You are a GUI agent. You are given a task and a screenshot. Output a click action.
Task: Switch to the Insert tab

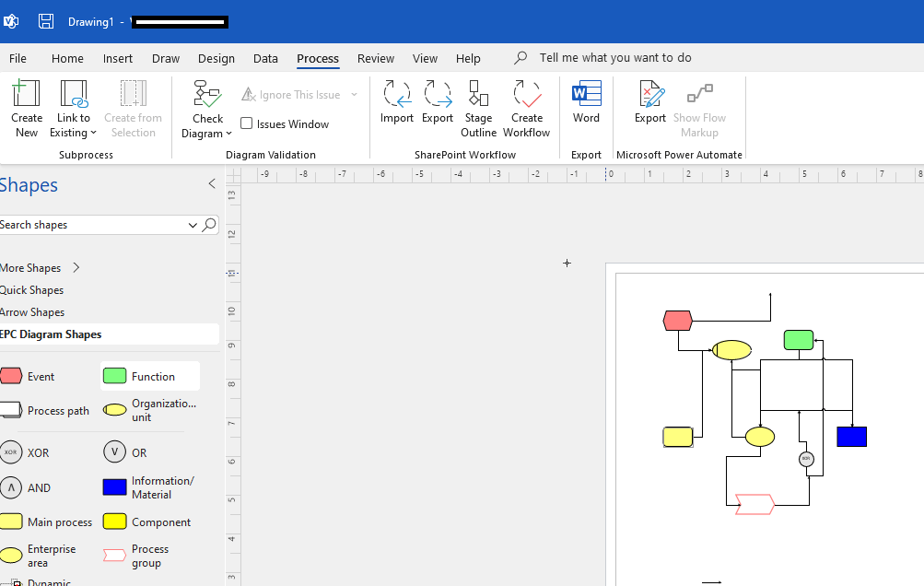[118, 58]
